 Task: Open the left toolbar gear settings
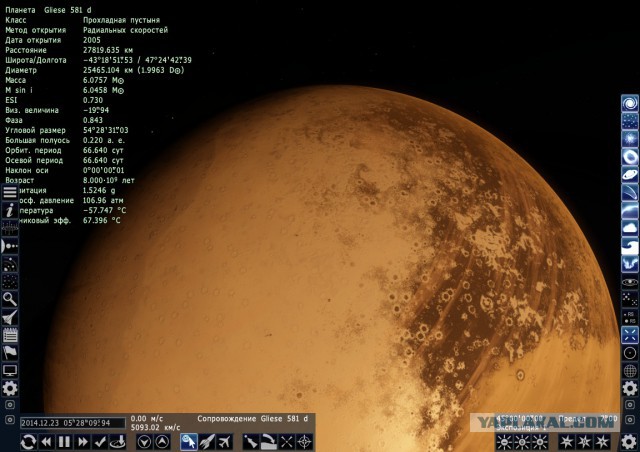[x=10, y=388]
